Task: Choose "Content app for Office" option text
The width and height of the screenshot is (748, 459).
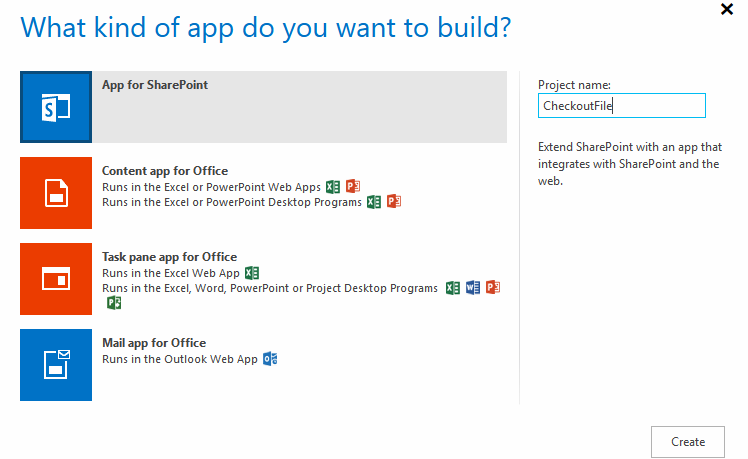Action: [x=165, y=171]
